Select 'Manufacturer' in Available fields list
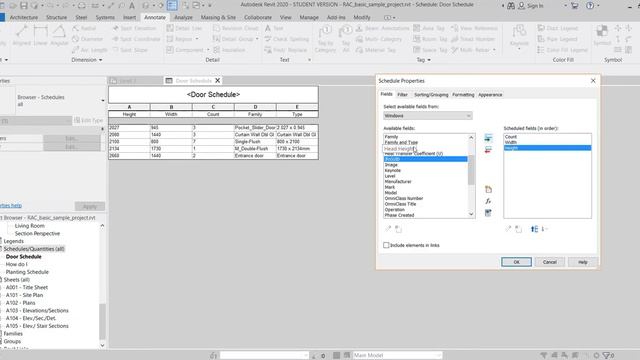This screenshot has height=360, width=640. coord(398,182)
